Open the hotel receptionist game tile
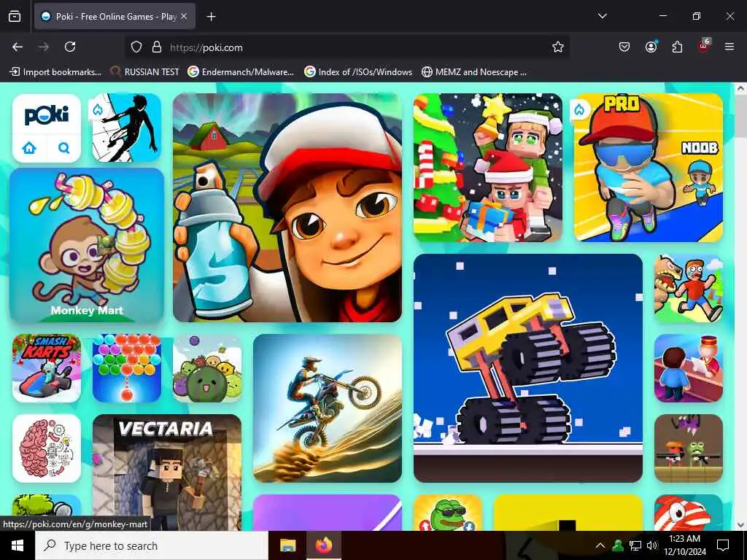747x560 pixels. pyautogui.click(x=689, y=368)
